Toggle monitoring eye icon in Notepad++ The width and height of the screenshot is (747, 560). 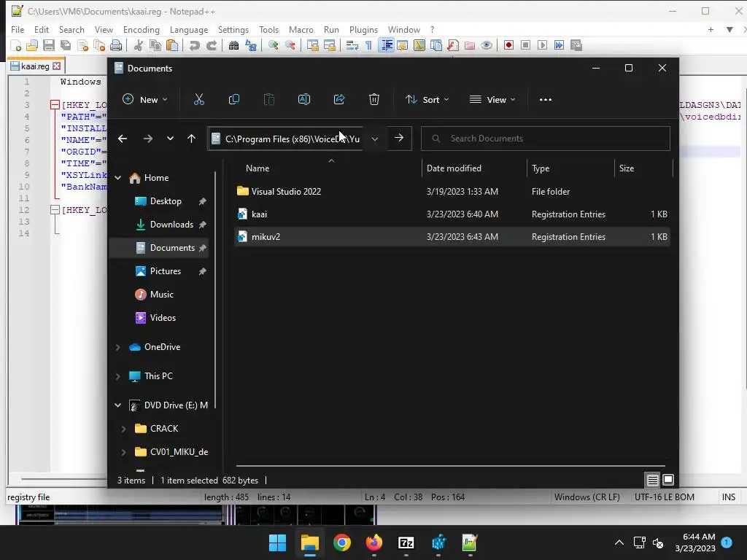coord(487,45)
